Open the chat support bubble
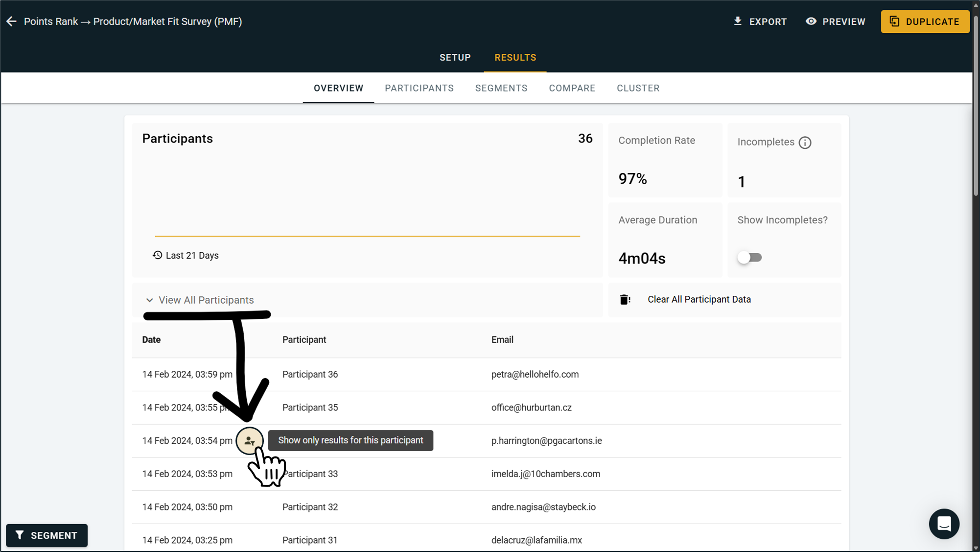The height and width of the screenshot is (552, 980). [944, 524]
